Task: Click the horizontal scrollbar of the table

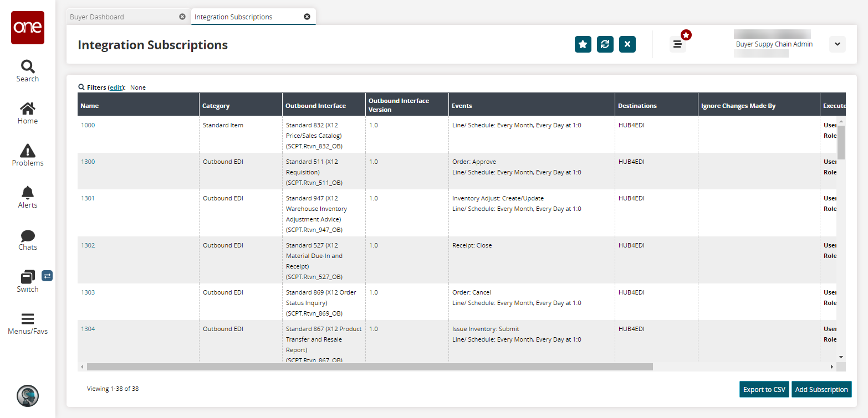Action: pos(370,367)
